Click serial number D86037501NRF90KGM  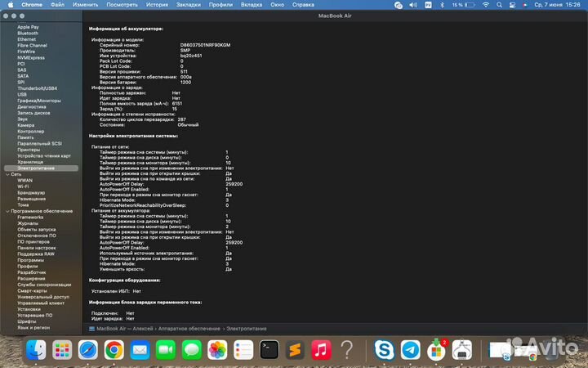coord(206,45)
